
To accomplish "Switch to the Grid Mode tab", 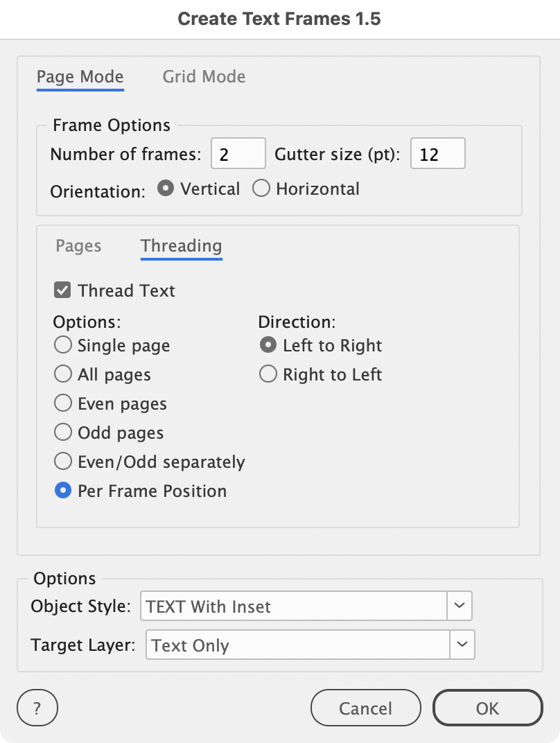I will pos(204,76).
